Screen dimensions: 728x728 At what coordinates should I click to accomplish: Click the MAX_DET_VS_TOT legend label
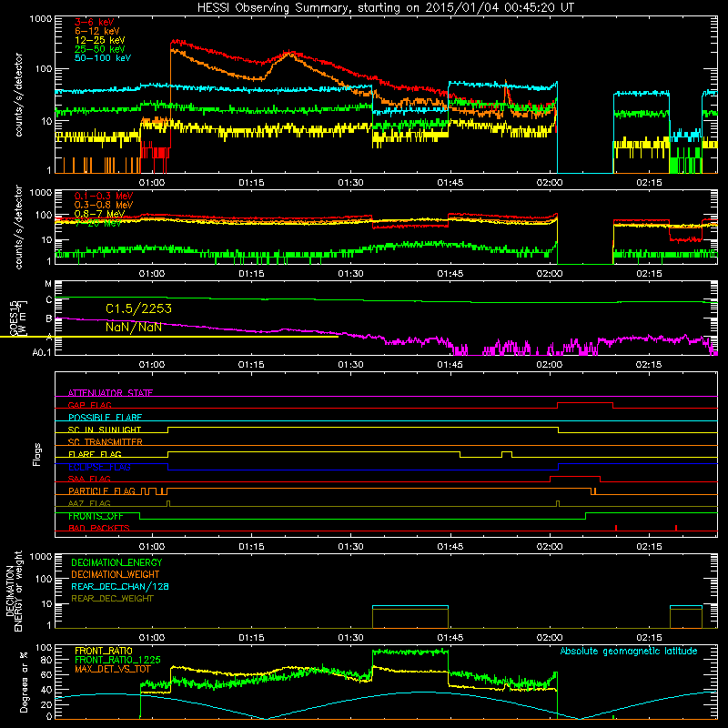[112, 669]
